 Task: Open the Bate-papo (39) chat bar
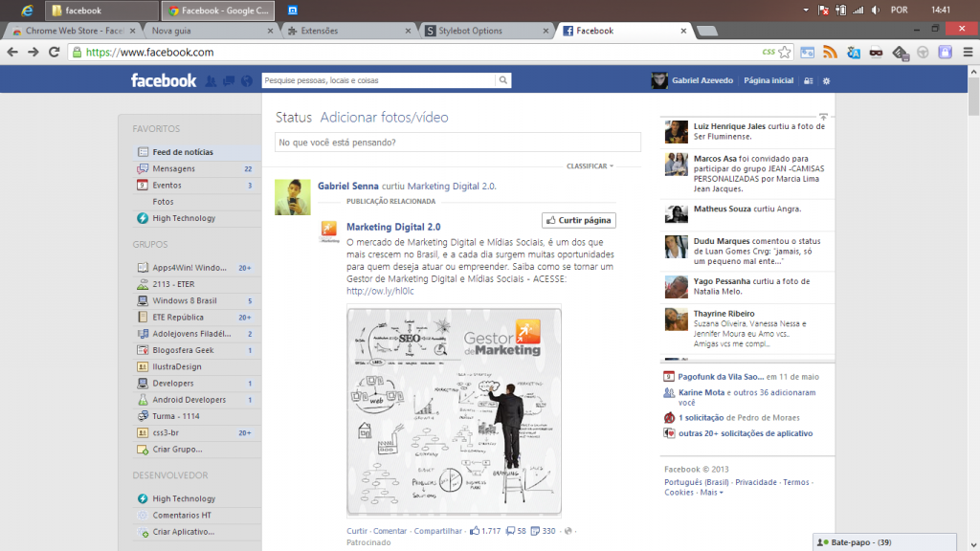click(x=884, y=542)
